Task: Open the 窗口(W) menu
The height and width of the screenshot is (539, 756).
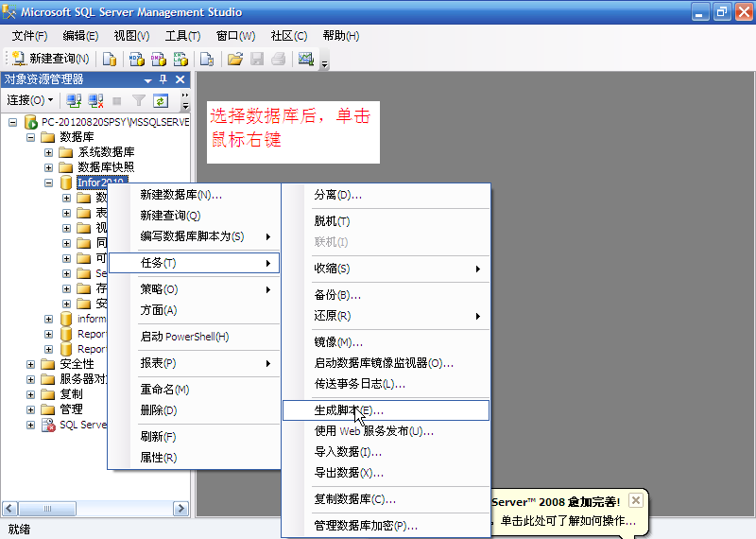Action: [235, 36]
